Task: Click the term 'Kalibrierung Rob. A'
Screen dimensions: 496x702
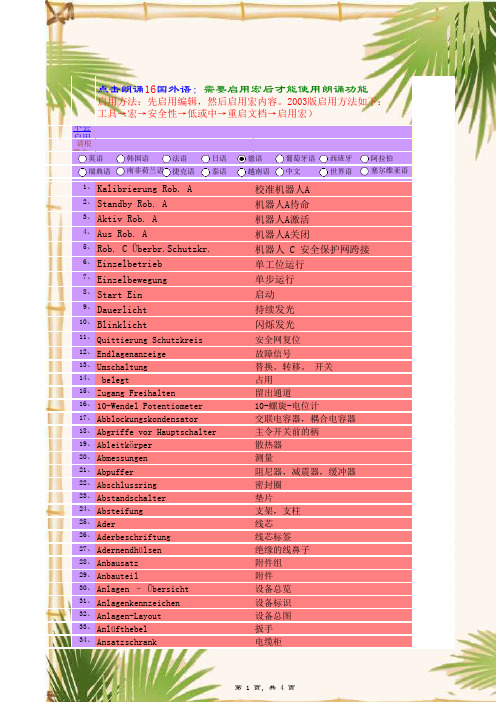Action: click(145, 189)
